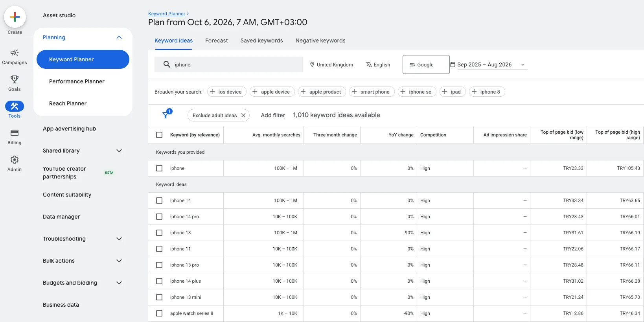Click the Google search network button

(426, 64)
